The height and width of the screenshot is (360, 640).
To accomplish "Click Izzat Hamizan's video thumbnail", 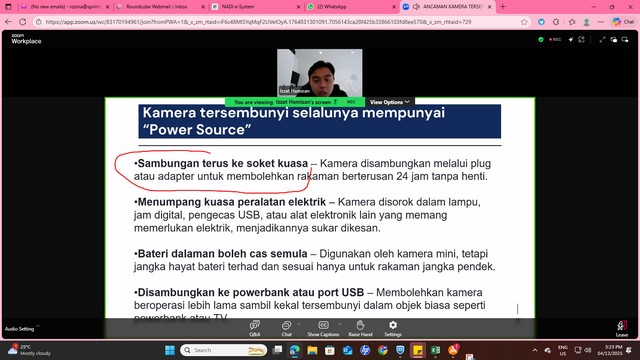I will [x=320, y=73].
